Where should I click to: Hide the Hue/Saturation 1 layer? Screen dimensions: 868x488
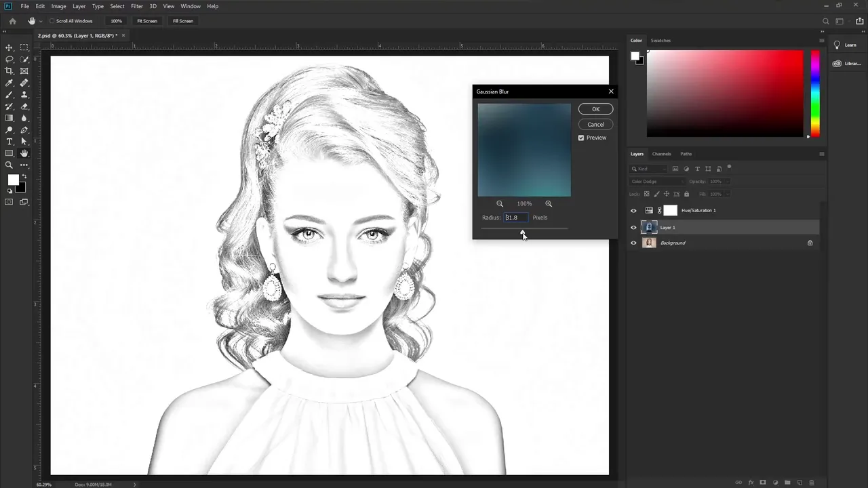[633, 211]
